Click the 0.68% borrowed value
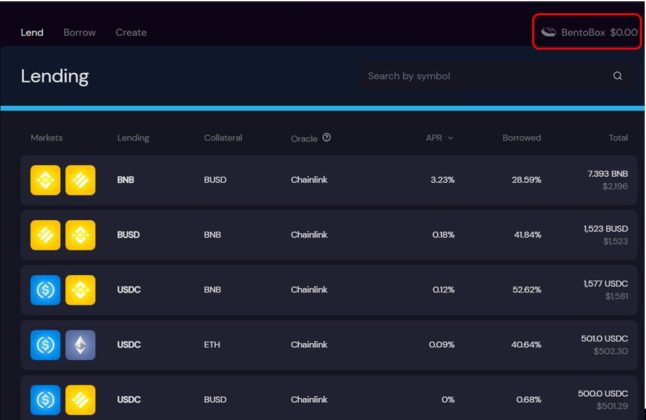Screen dimensions: 646x420 click(x=529, y=399)
